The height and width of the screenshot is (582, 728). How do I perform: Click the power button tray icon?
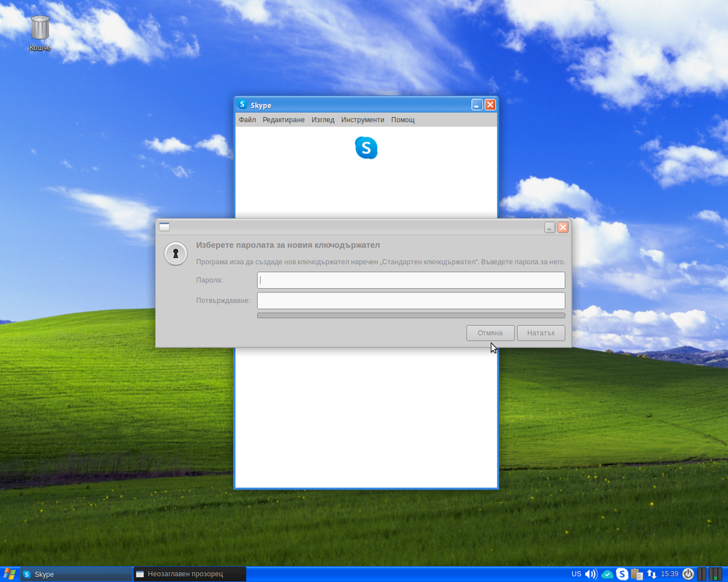(688, 574)
